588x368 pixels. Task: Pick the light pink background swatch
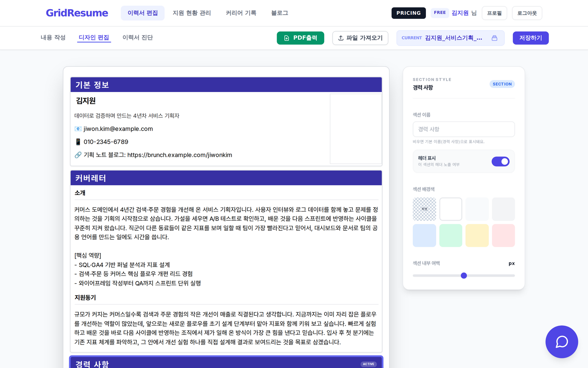click(503, 236)
